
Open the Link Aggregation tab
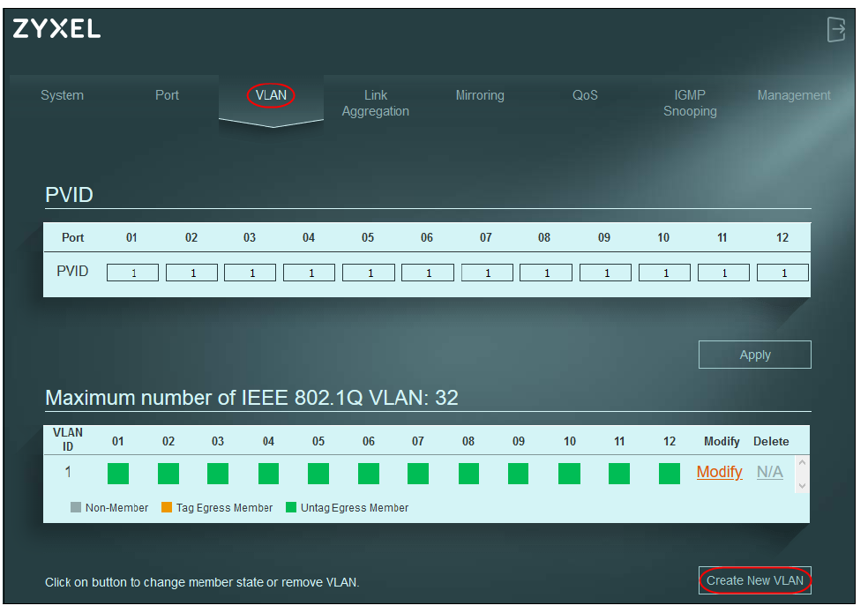376,103
